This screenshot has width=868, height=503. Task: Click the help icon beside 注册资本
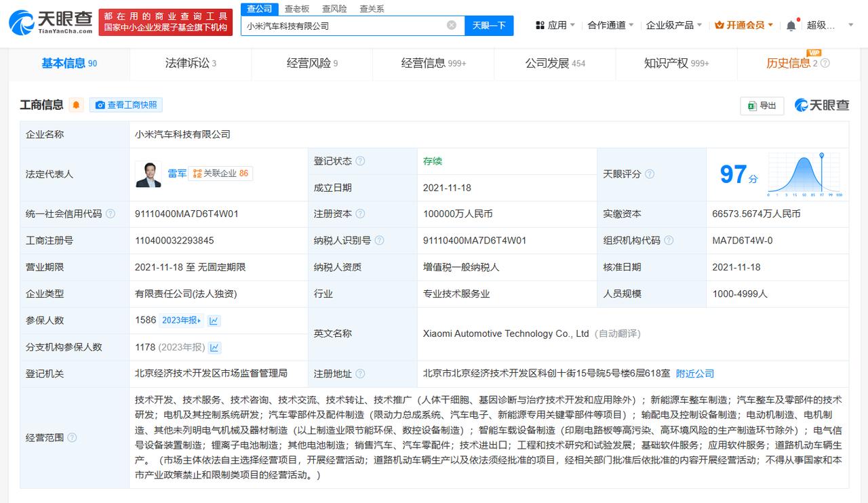(x=360, y=214)
